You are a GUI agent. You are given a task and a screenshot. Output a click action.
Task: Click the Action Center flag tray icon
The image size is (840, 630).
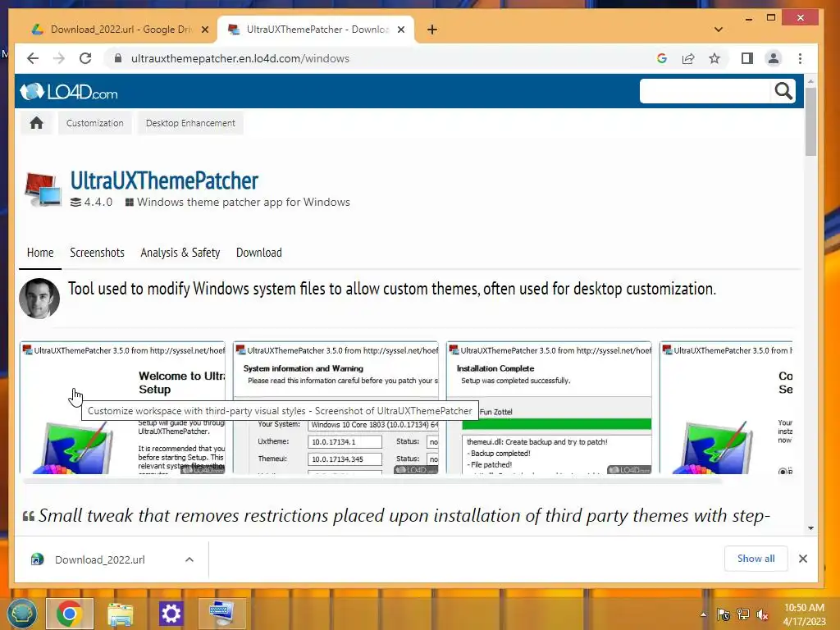click(x=723, y=614)
